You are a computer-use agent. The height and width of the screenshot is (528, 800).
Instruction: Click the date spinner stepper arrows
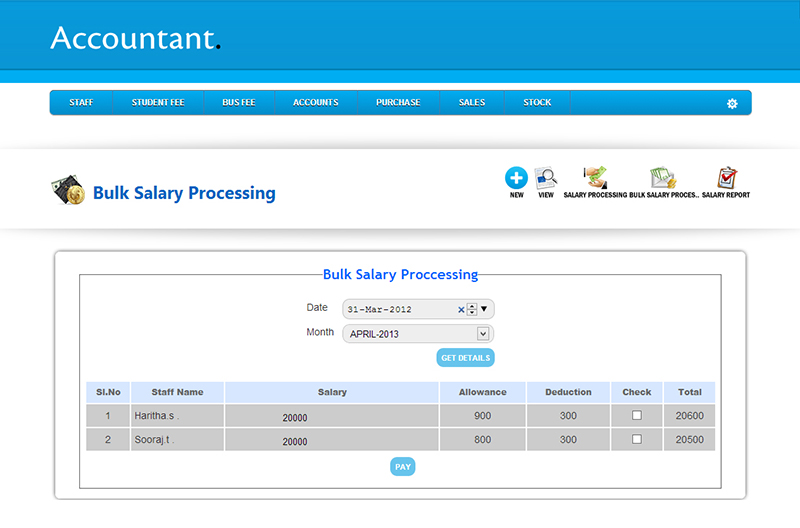tap(472, 310)
